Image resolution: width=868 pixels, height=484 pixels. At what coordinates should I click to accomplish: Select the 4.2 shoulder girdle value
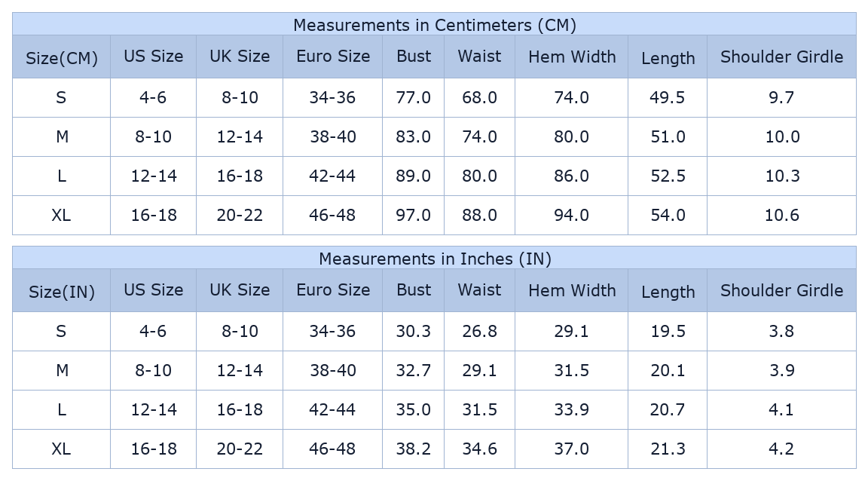(781, 449)
